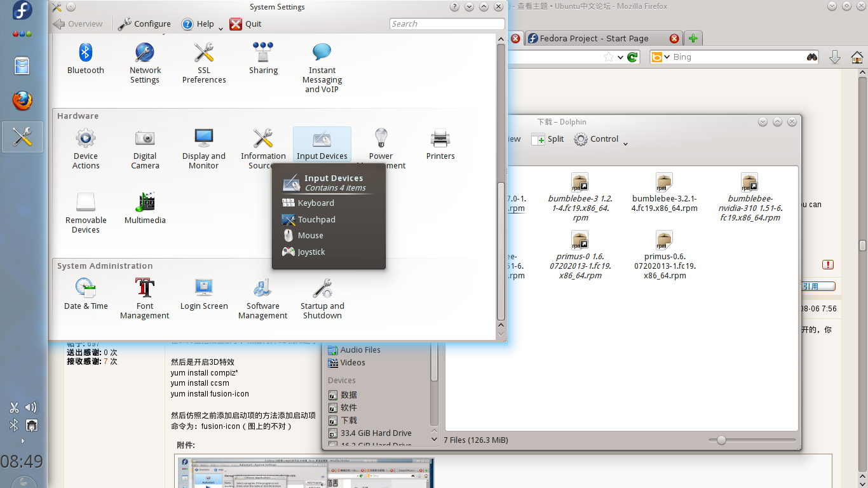Open Bluetooth settings module
Viewport: 868px width, 488px height.
coord(85,58)
